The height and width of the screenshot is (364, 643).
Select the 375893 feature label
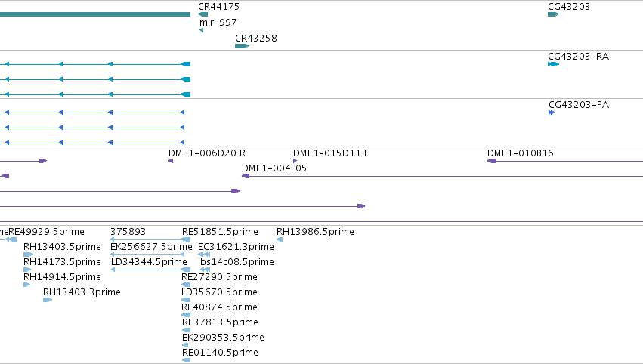tap(128, 232)
